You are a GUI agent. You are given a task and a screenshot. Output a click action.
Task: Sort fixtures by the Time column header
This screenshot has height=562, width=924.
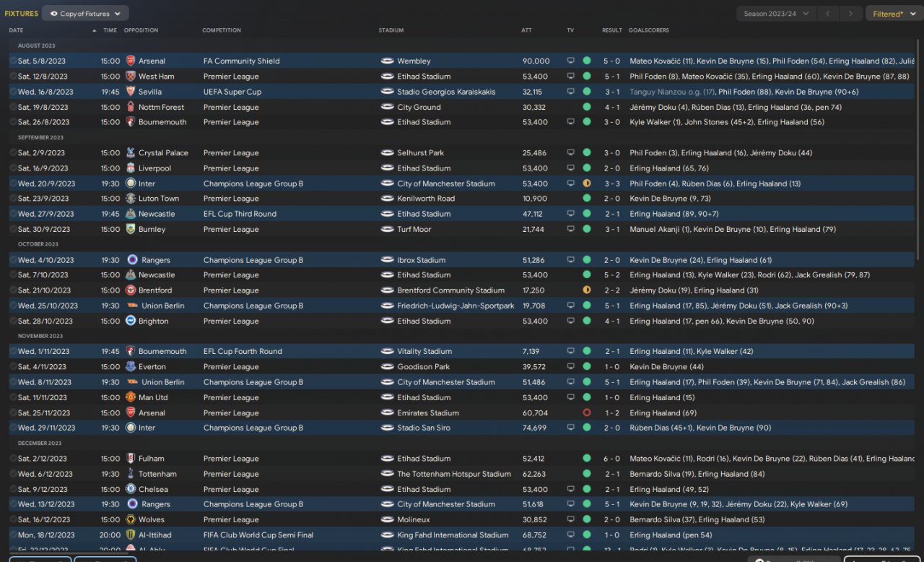[110, 30]
